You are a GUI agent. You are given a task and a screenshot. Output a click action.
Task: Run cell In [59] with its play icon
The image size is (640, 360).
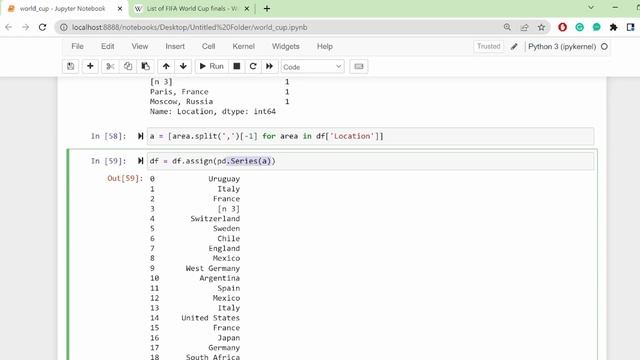point(140,161)
